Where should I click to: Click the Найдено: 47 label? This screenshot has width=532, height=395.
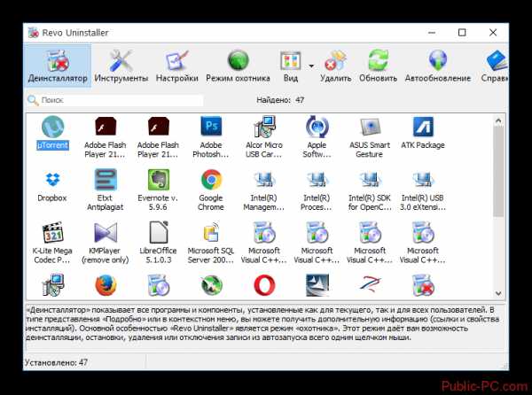[280, 100]
